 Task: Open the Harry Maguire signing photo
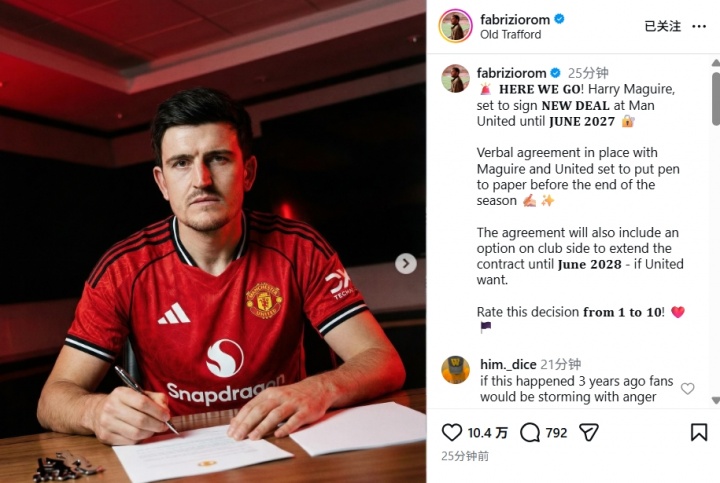click(213, 242)
